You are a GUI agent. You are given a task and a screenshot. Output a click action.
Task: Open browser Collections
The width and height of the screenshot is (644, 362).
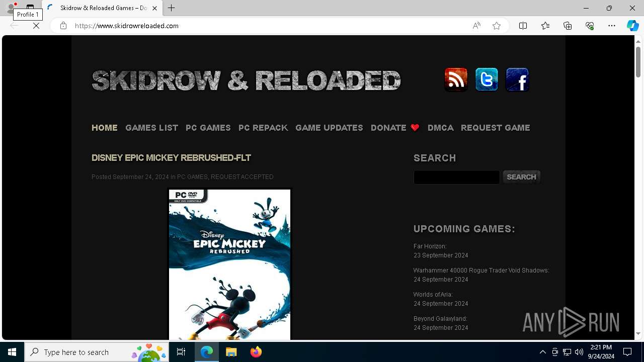pos(568,26)
